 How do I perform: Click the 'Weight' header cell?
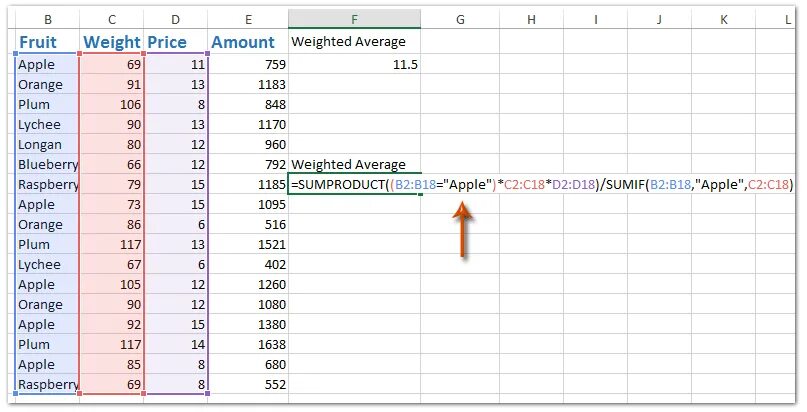(112, 42)
